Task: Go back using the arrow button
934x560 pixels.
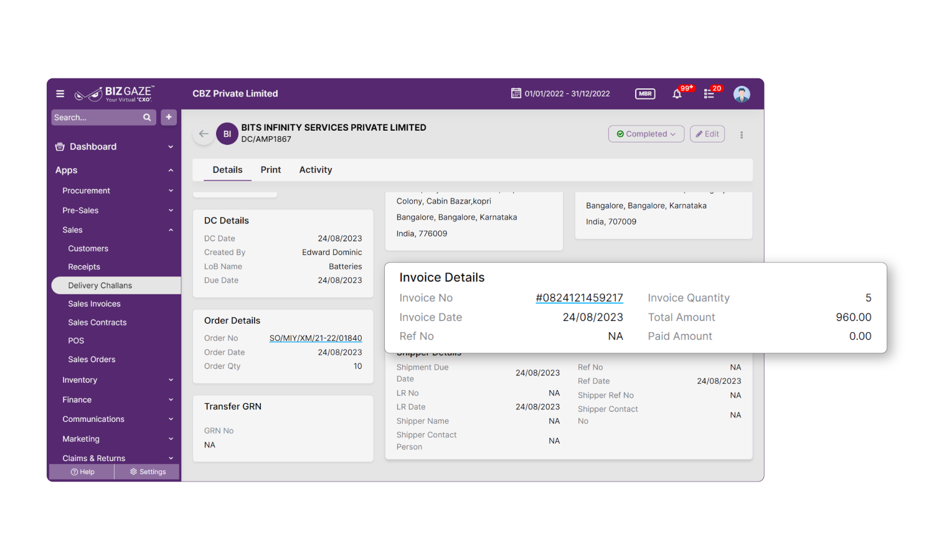Action: point(204,134)
